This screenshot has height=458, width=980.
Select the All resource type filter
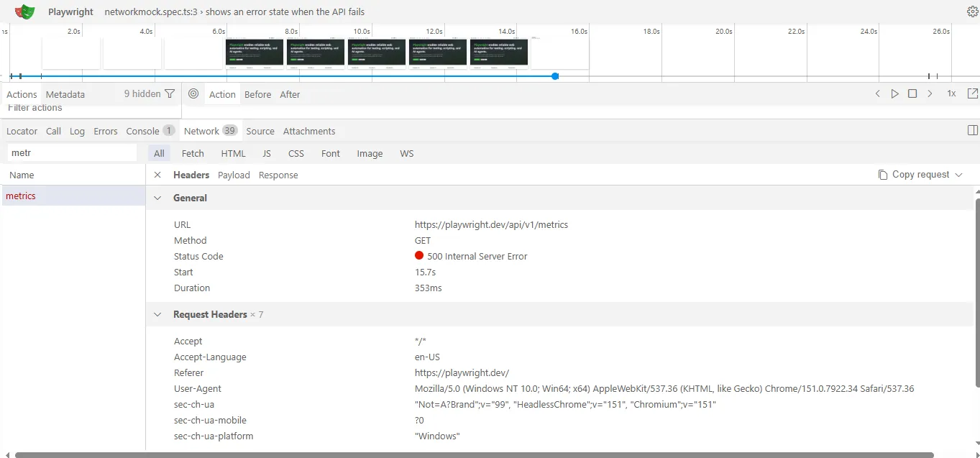coord(159,153)
